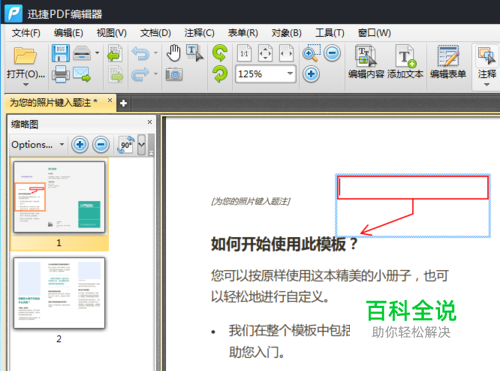Click 添加文本 add text tool
Image resolution: width=500 pixels, height=371 pixels.
(405, 62)
